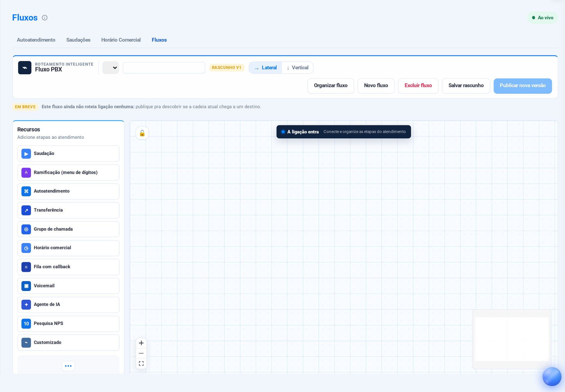Viewport: 565px width, 392px height.
Task: Click the EM BREVE label
Action: click(25, 107)
